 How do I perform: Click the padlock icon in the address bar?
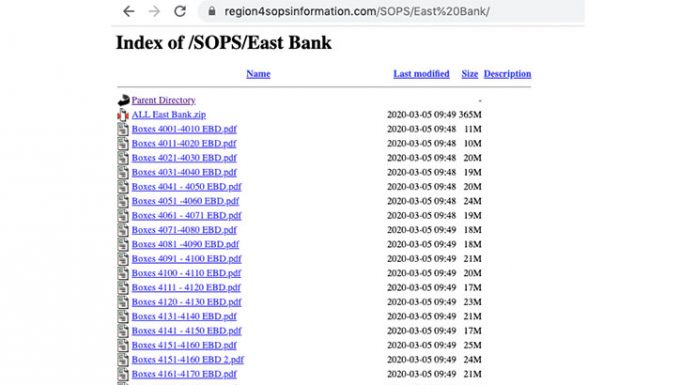(x=212, y=11)
